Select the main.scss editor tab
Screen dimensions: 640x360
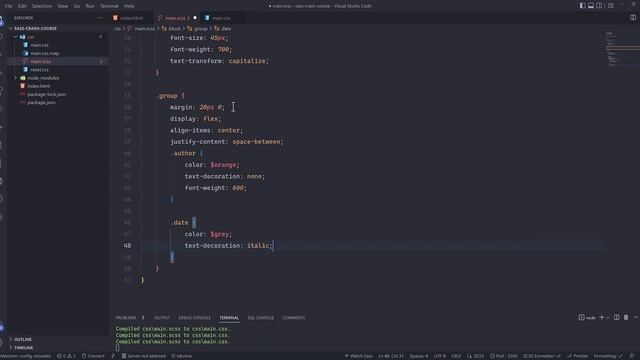tap(175, 18)
